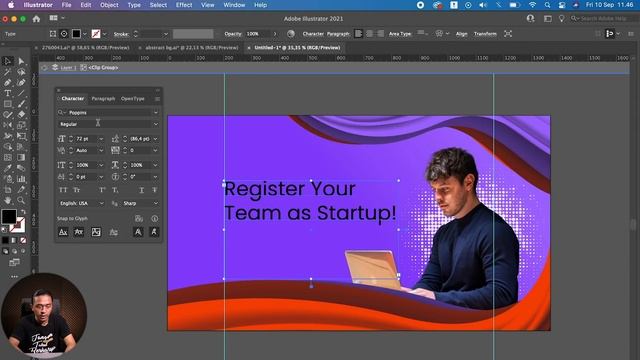Open the Character panel flyout menu
Image resolution: width=640 pixels, height=360 pixels.
pos(157,99)
